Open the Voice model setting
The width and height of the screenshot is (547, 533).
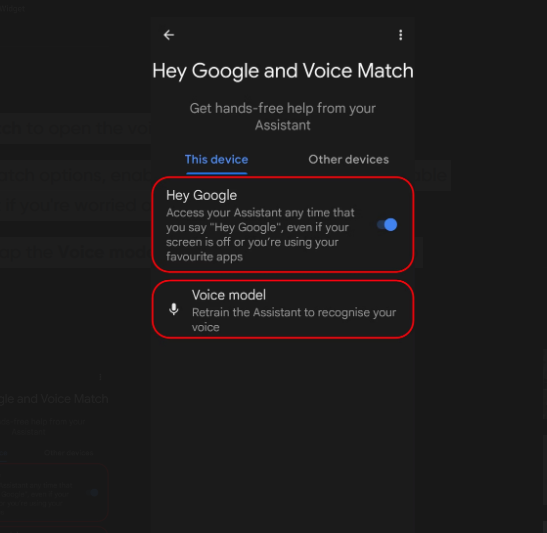click(x=283, y=309)
